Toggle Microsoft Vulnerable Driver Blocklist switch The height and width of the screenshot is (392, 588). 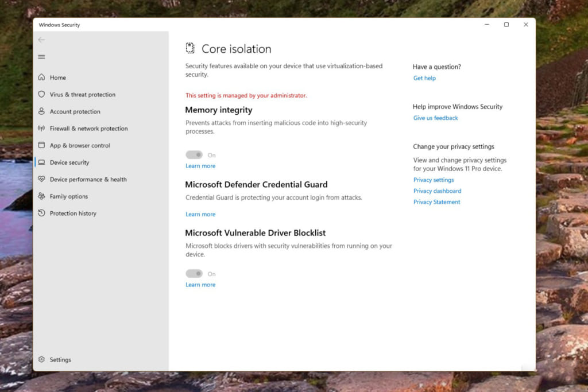tap(194, 274)
